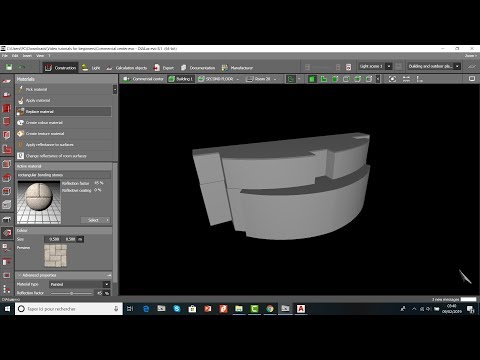Click the result graph icon at far right

471,67
